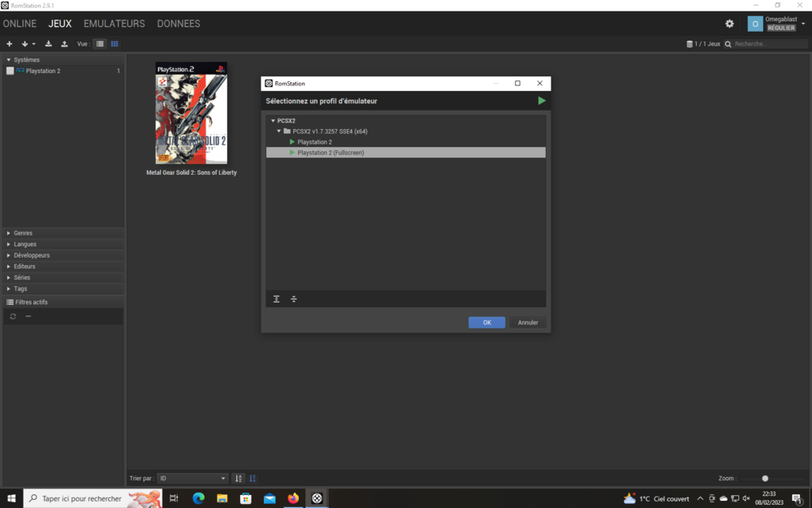This screenshot has width=812, height=508.
Task: Open the weather widget showing 1°C
Action: click(x=657, y=499)
